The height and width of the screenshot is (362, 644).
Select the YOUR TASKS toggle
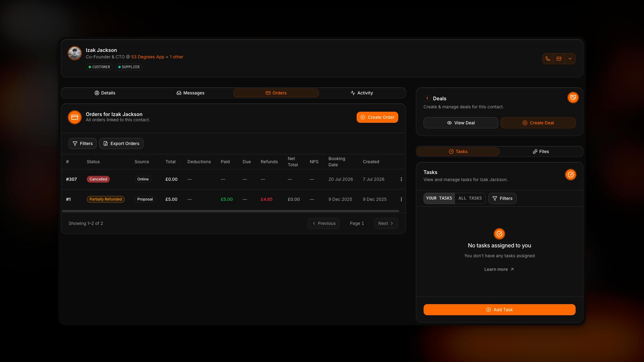[x=439, y=199]
